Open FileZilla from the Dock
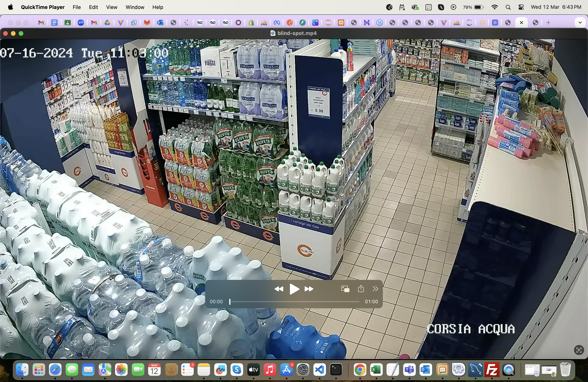 (492, 370)
